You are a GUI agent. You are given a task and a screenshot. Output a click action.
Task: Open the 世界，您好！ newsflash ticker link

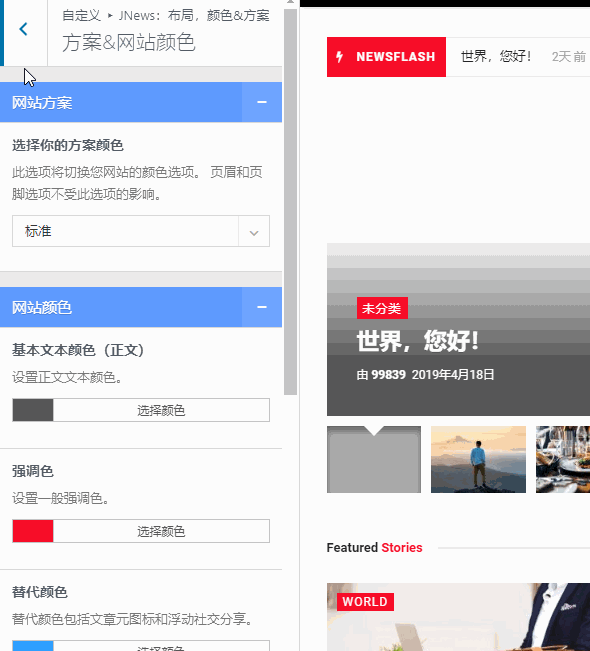(496, 56)
